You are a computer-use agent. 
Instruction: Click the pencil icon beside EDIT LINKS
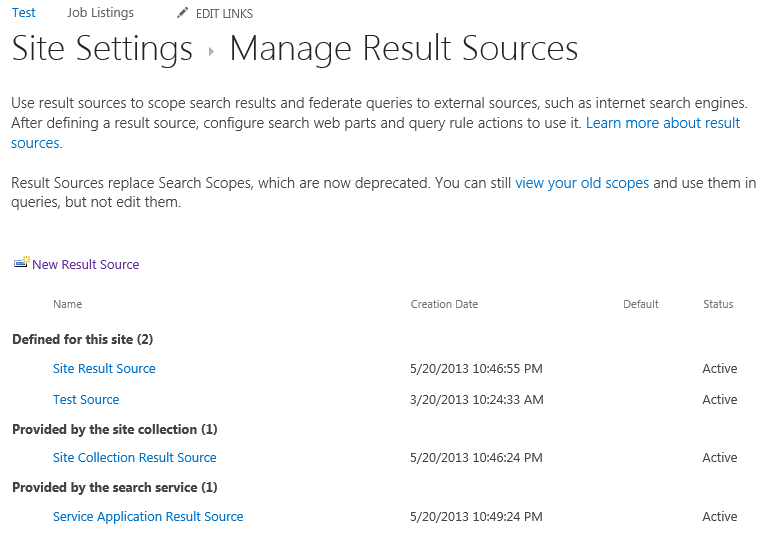click(x=182, y=13)
